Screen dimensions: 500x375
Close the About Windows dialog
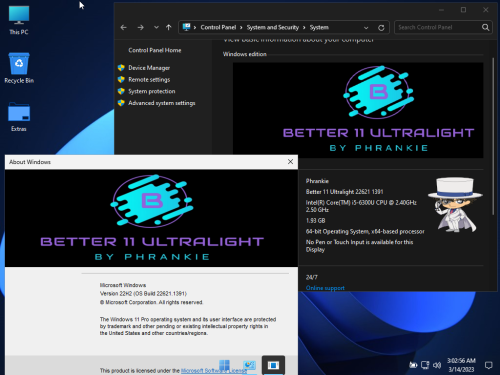tap(290, 162)
